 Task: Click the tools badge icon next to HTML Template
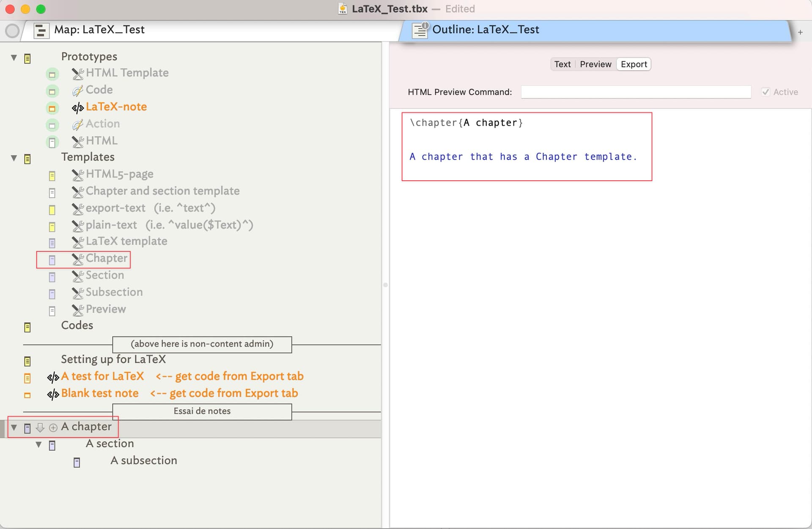click(77, 74)
